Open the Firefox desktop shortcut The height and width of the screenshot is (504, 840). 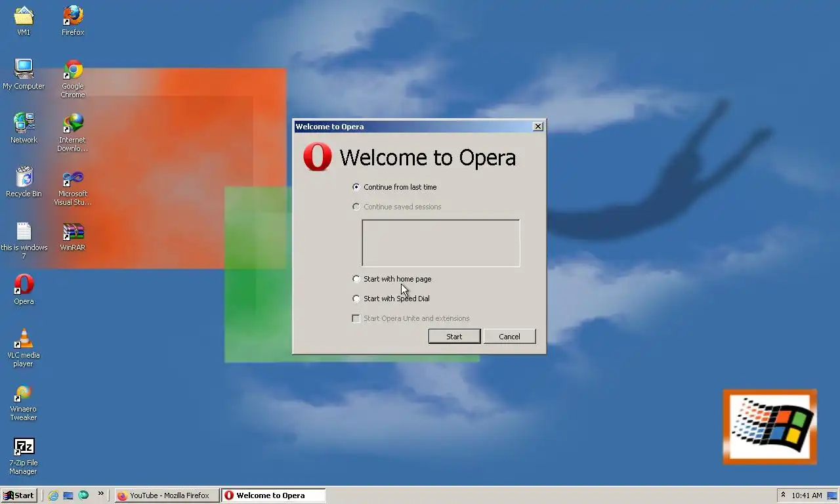pyautogui.click(x=73, y=20)
